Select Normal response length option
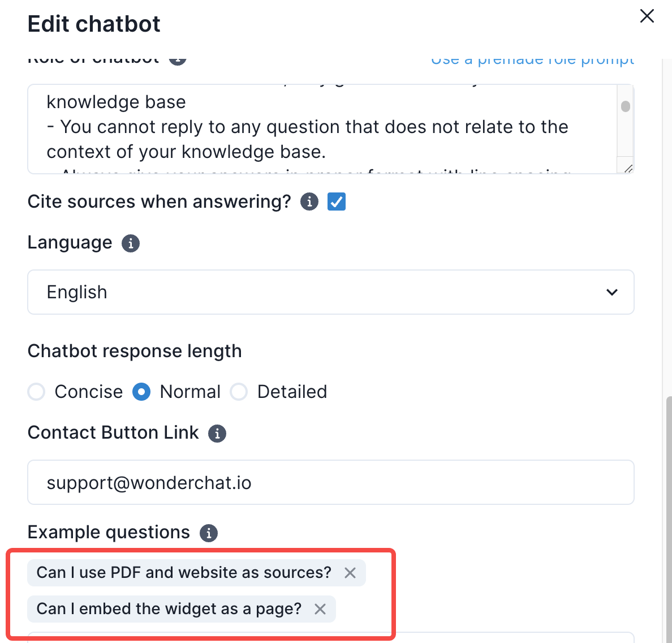 (x=141, y=392)
